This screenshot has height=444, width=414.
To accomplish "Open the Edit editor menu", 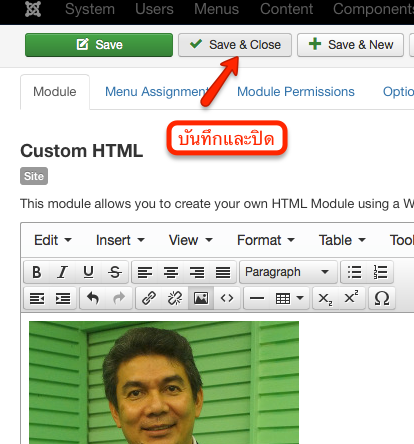I will pyautogui.click(x=53, y=240).
